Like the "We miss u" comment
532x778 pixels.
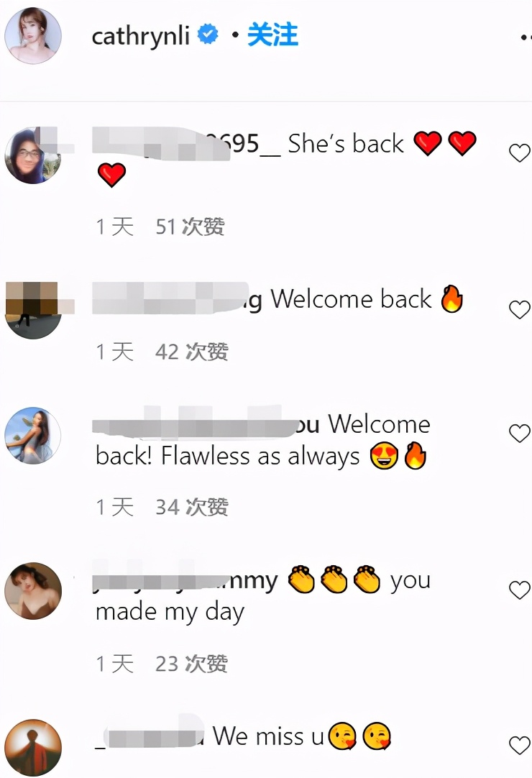pos(520,745)
